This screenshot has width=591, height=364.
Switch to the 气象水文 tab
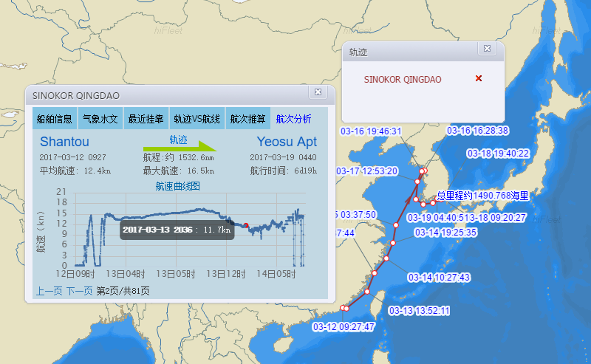pyautogui.click(x=100, y=119)
